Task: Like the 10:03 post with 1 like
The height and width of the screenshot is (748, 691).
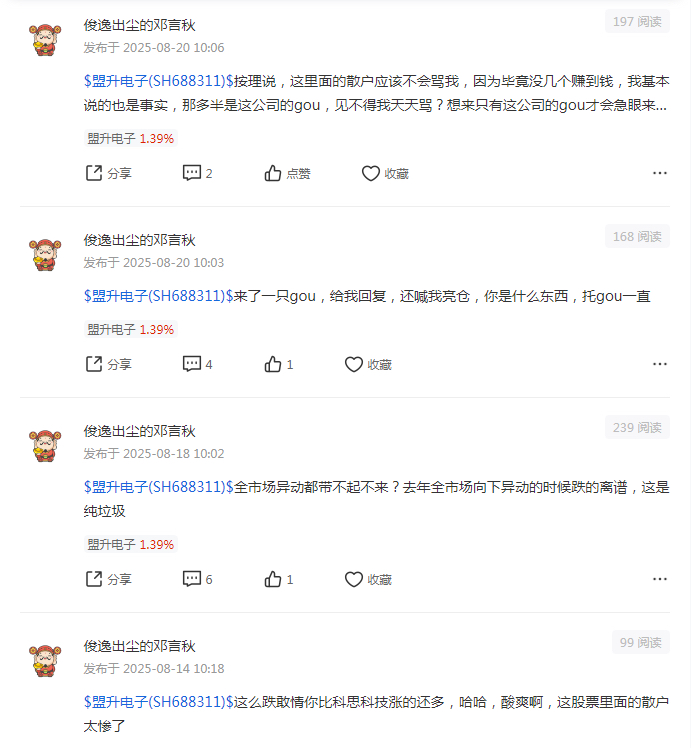Action: (x=278, y=364)
